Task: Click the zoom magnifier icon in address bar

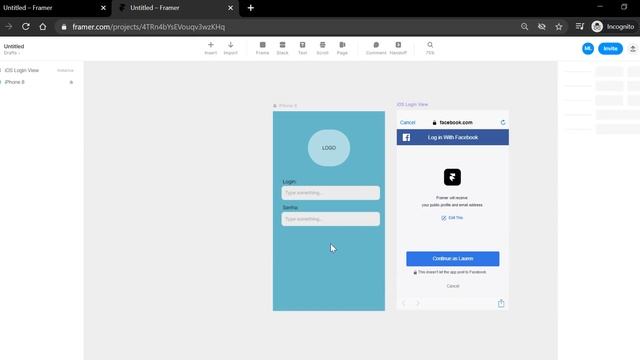Action: tap(524, 27)
